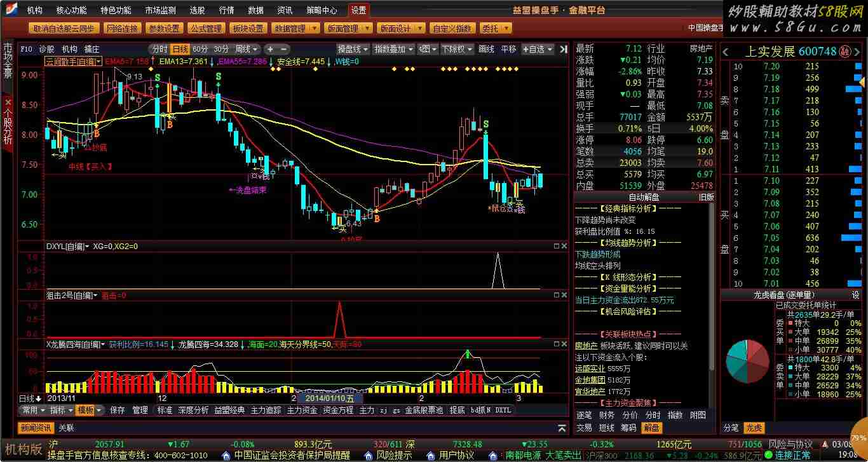Viewport: 868px width, 462px height.
Task: Select the 解盘 bottom tab
Action: point(651,428)
